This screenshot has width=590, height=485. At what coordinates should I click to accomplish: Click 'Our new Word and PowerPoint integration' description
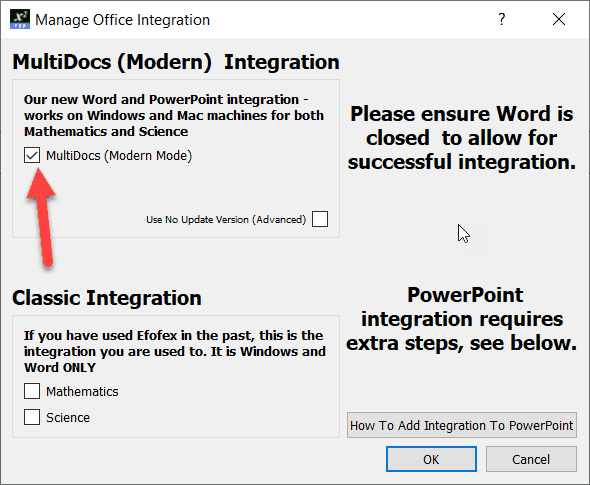[174, 116]
